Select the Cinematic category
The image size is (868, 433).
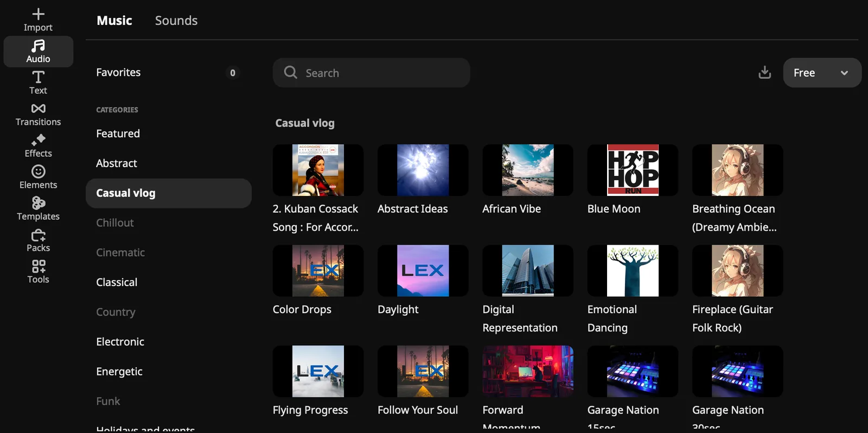(x=168, y=252)
